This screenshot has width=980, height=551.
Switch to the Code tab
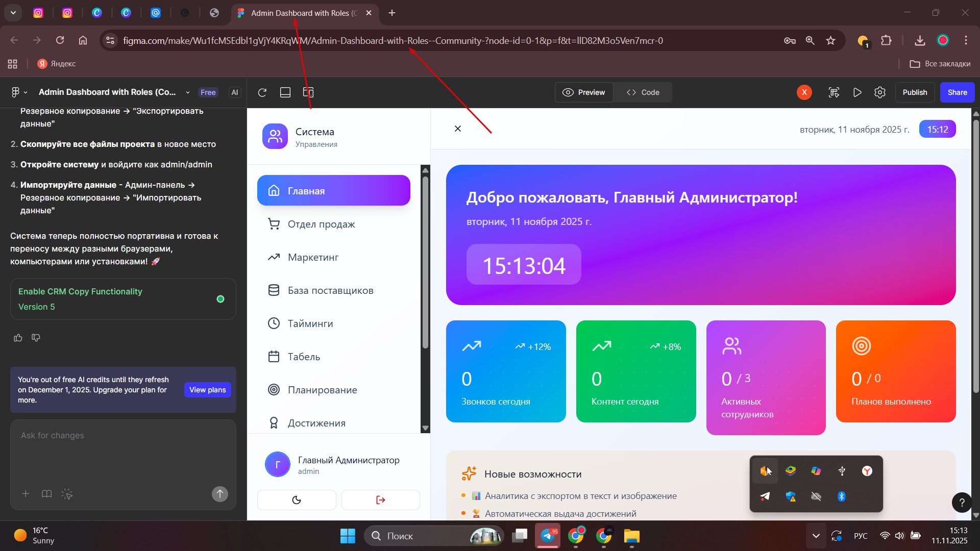643,92
